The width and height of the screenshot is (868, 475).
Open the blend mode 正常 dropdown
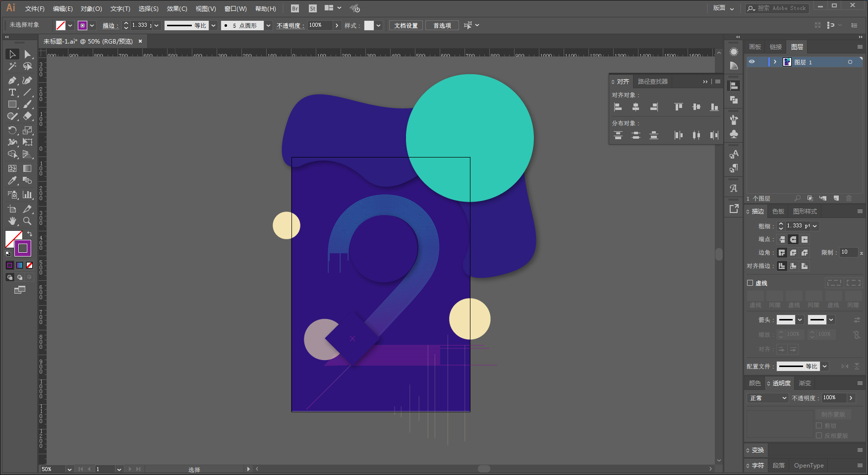click(767, 398)
